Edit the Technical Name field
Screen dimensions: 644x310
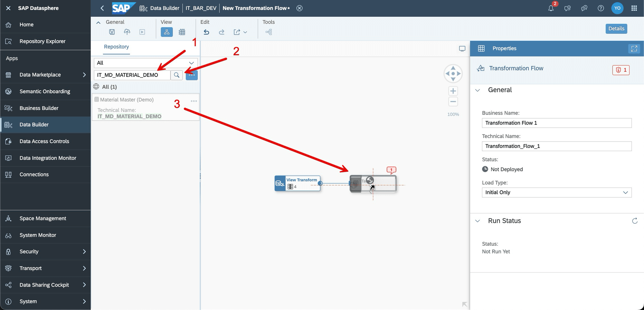tap(557, 146)
